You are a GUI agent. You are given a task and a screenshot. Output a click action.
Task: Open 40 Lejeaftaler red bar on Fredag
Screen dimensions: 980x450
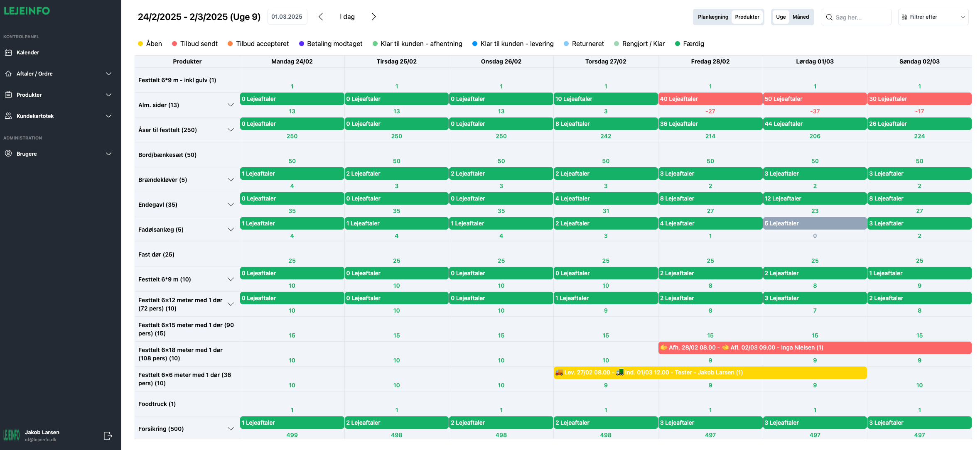(710, 99)
